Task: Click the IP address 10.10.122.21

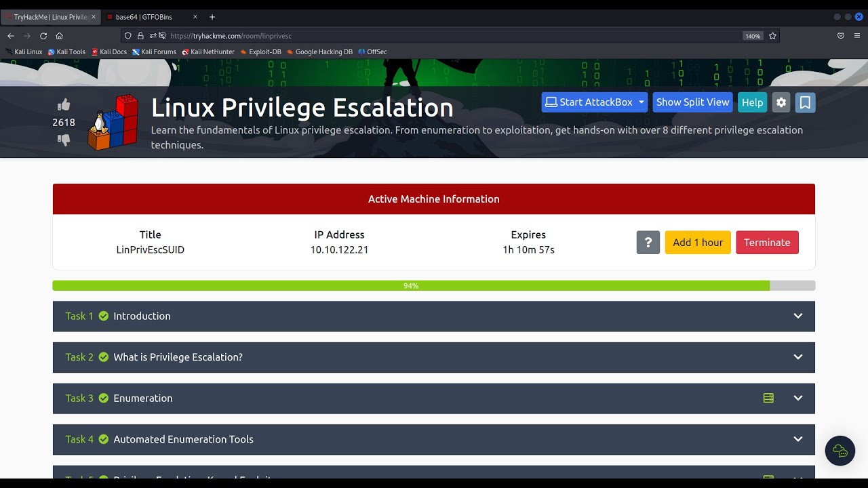Action: point(339,249)
